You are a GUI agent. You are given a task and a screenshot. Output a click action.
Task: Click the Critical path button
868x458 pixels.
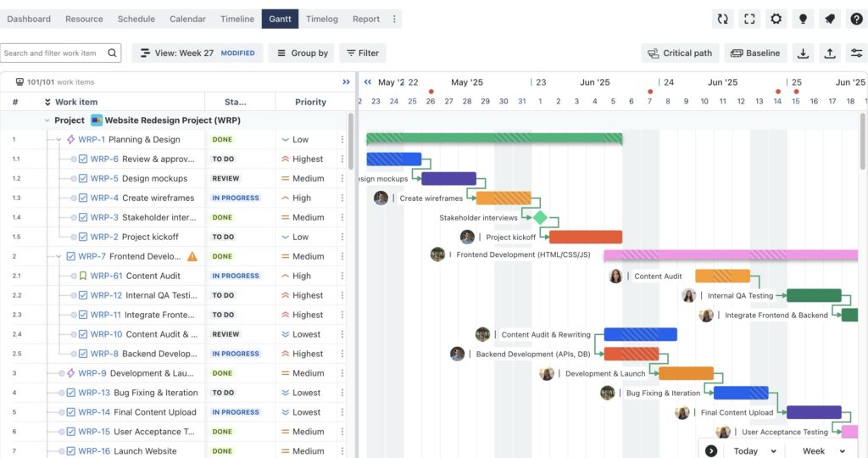(681, 53)
